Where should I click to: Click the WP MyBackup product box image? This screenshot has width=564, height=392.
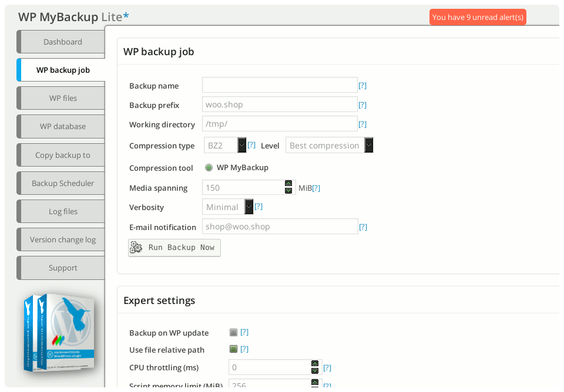[x=59, y=333]
